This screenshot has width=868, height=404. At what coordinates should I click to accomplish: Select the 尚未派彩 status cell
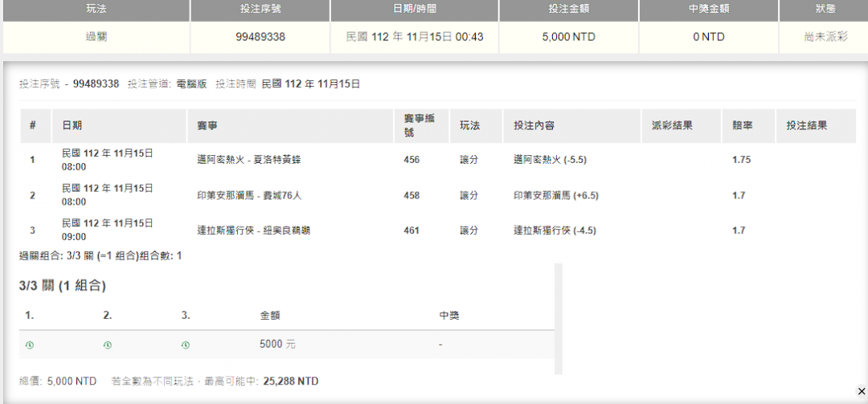coord(825,38)
